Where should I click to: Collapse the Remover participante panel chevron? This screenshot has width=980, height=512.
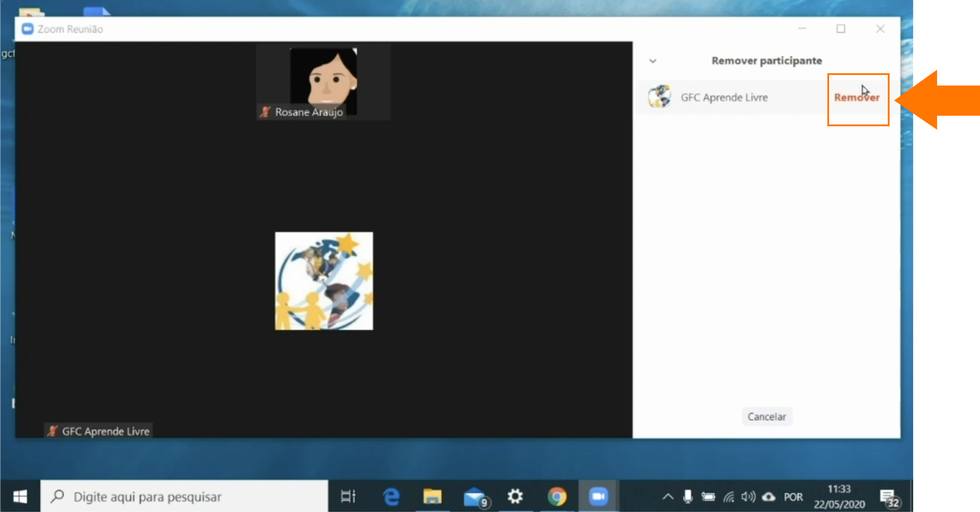pyautogui.click(x=653, y=61)
